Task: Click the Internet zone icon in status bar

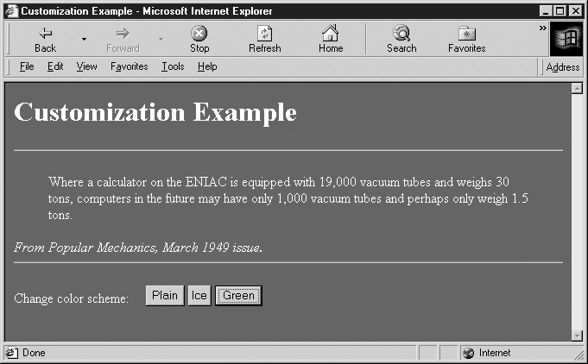Action: click(x=469, y=353)
